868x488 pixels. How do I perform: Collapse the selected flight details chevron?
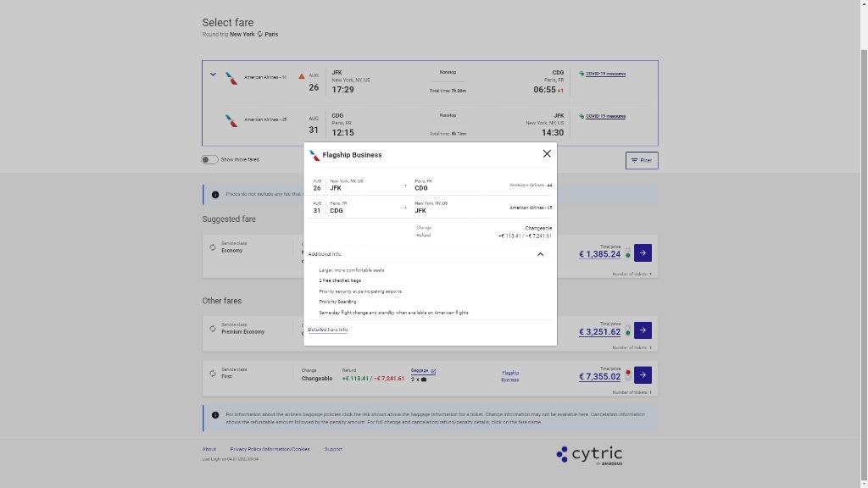pyautogui.click(x=213, y=75)
